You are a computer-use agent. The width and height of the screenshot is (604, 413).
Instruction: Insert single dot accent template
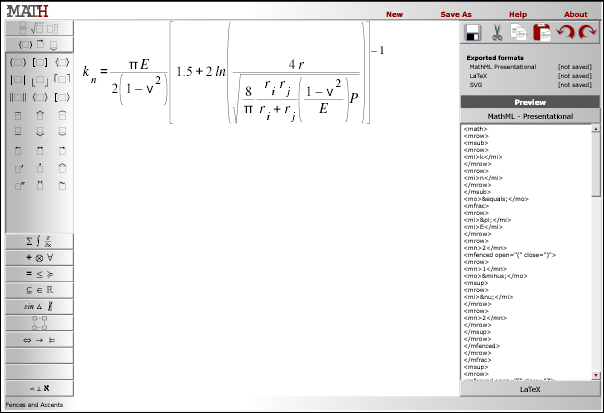40,168
